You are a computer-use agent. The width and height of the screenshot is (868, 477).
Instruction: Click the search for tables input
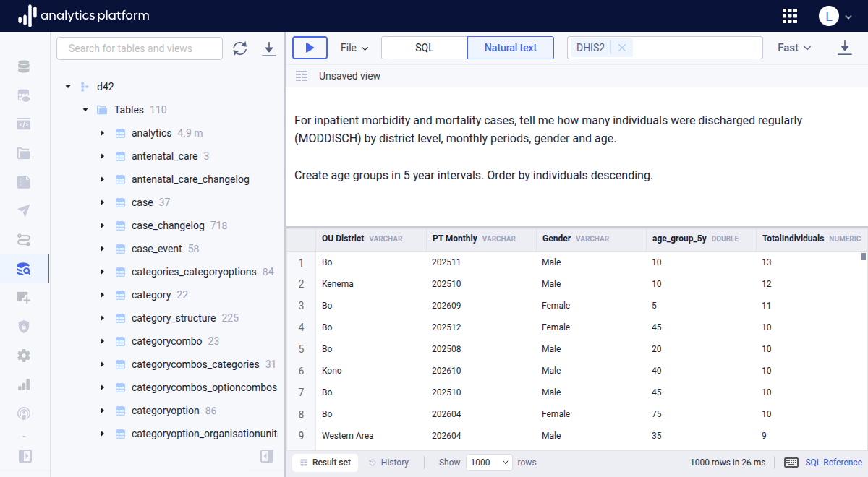(140, 48)
